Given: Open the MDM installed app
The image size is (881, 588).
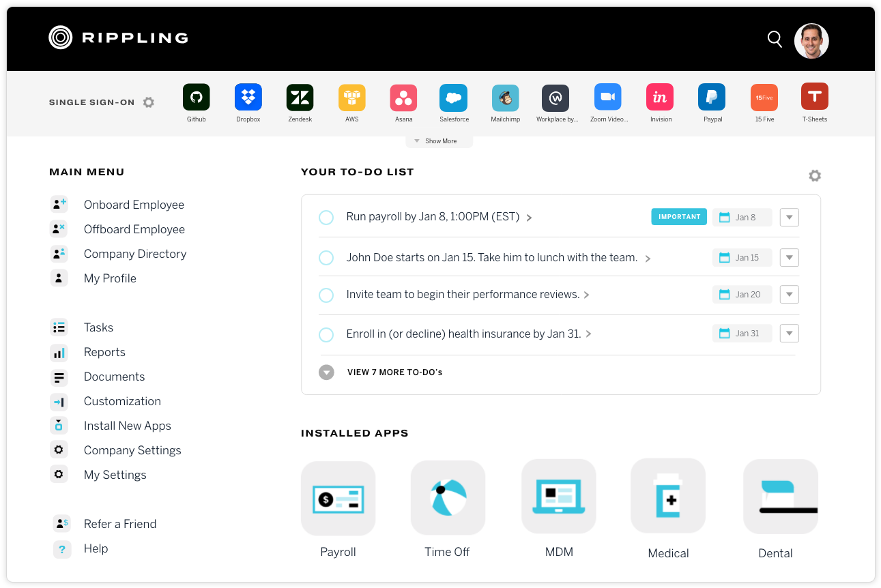Looking at the screenshot, I should click(x=559, y=496).
